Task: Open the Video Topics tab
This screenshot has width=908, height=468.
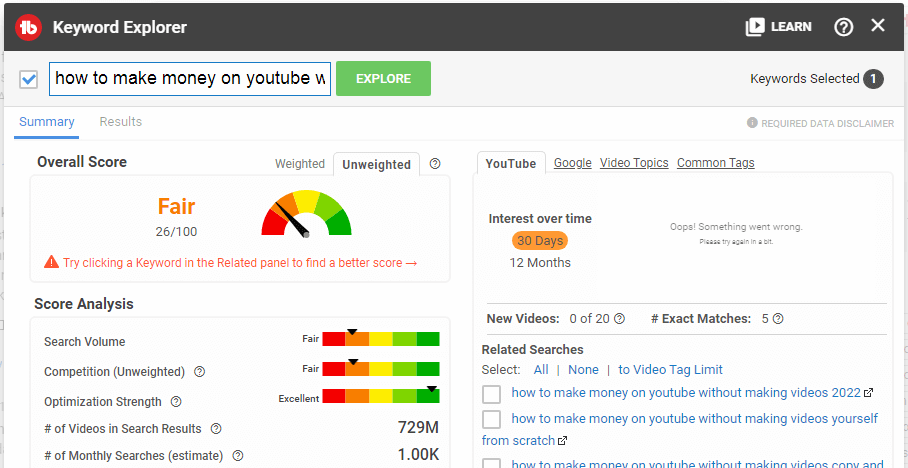Action: pyautogui.click(x=634, y=163)
